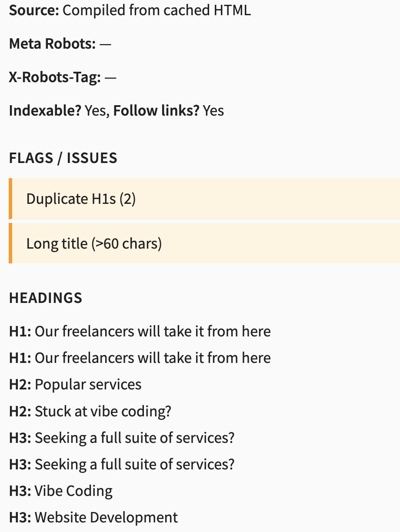Click the Follow links? label
The width and height of the screenshot is (400, 532).
(156, 111)
